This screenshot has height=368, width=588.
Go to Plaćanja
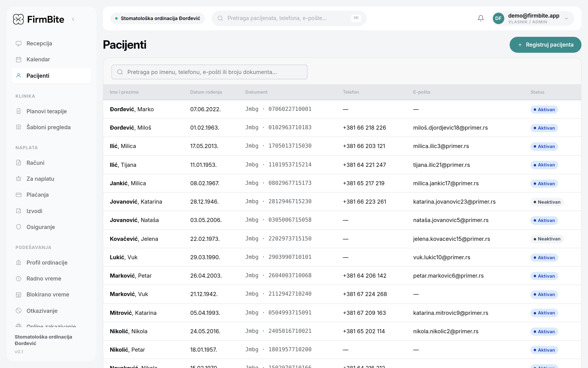point(51,195)
